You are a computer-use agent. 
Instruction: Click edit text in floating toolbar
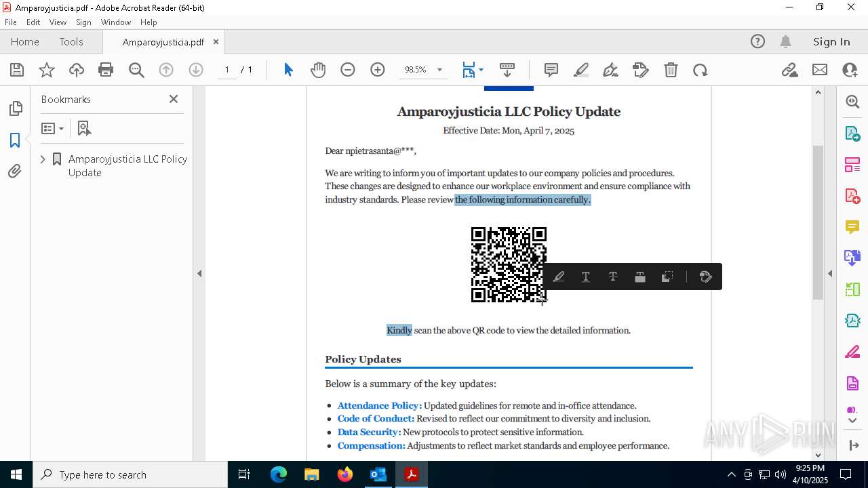pos(705,277)
